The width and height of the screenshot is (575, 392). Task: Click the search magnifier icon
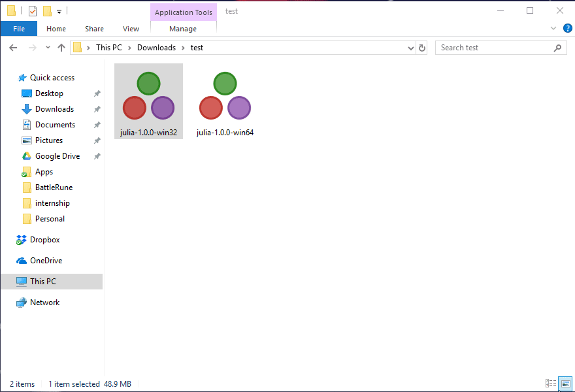(557, 48)
